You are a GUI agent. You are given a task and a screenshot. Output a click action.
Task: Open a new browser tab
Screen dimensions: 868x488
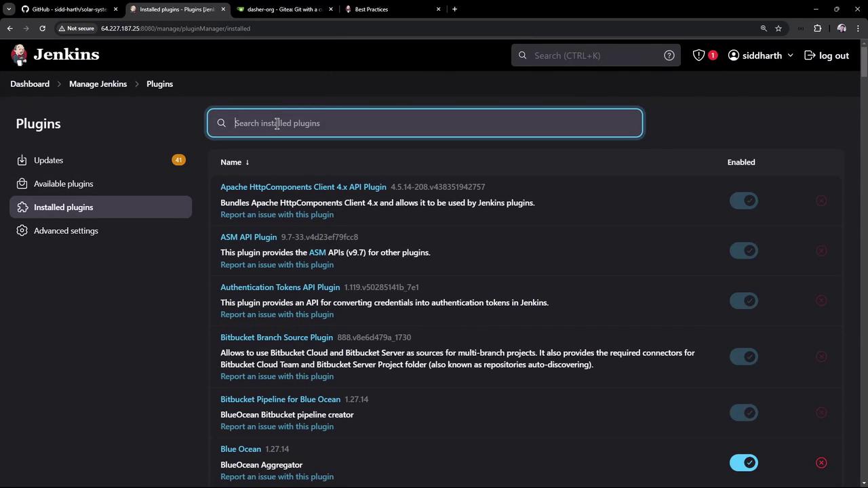pos(454,9)
